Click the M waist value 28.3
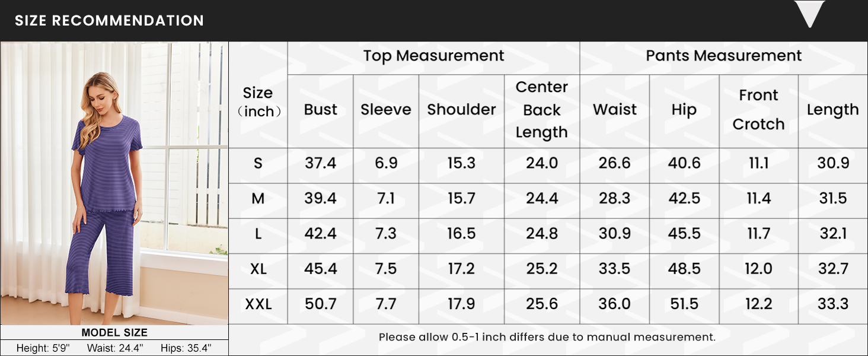The height and width of the screenshot is (356, 868). 614,198
